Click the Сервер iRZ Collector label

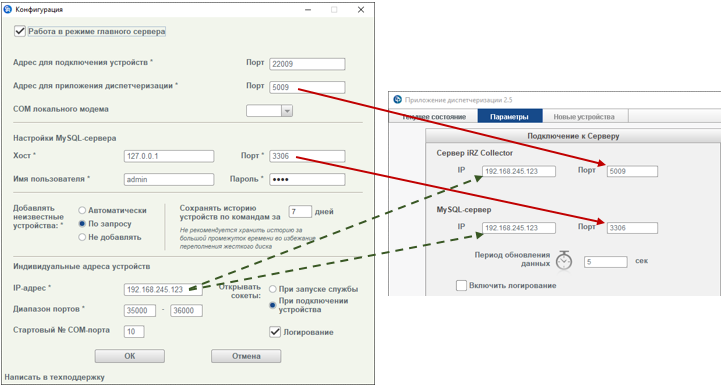click(474, 153)
